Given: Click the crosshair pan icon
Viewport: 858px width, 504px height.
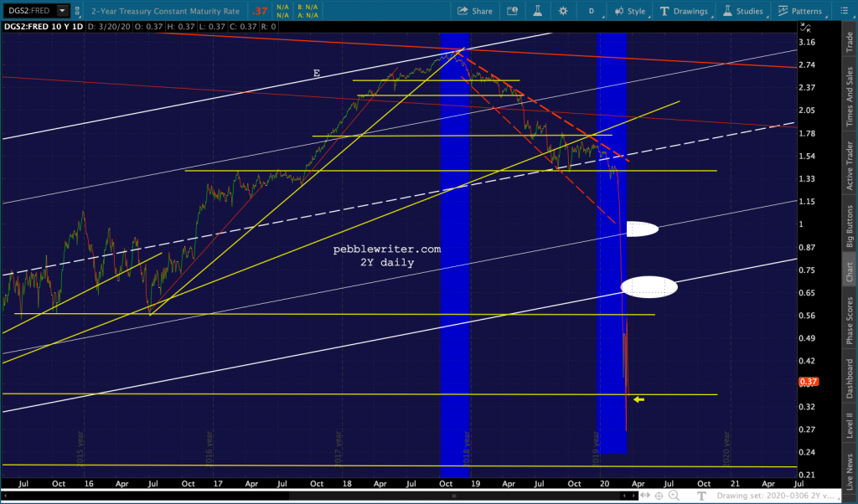Looking at the screenshot, I should pyautogui.click(x=659, y=496).
